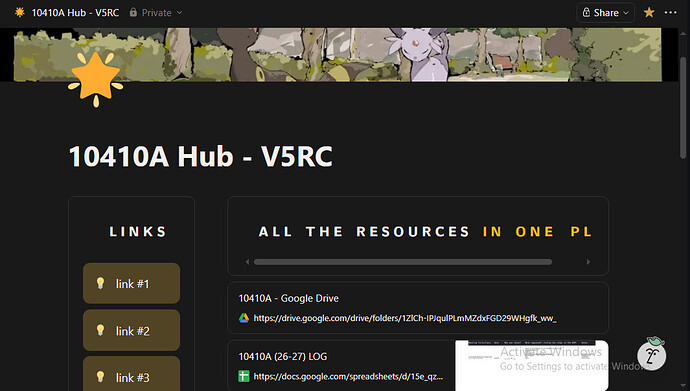
Task: Click the page title 10410A Hub - V5RC
Action: [x=201, y=156]
